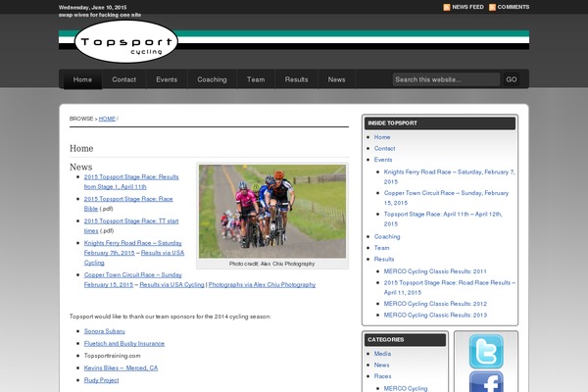Open the Media category
This screenshot has height=392, width=588.
point(382,354)
